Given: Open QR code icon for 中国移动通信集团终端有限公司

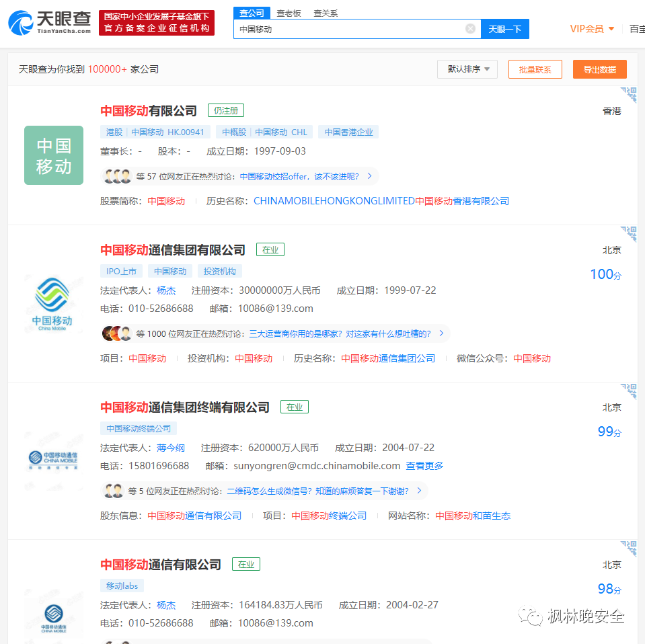Looking at the screenshot, I should (629, 391).
